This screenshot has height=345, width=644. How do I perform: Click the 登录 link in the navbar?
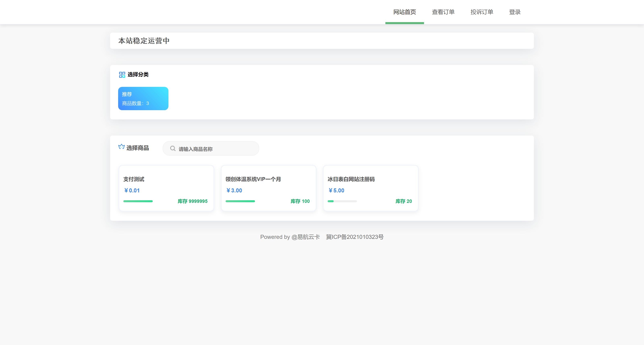click(x=515, y=12)
